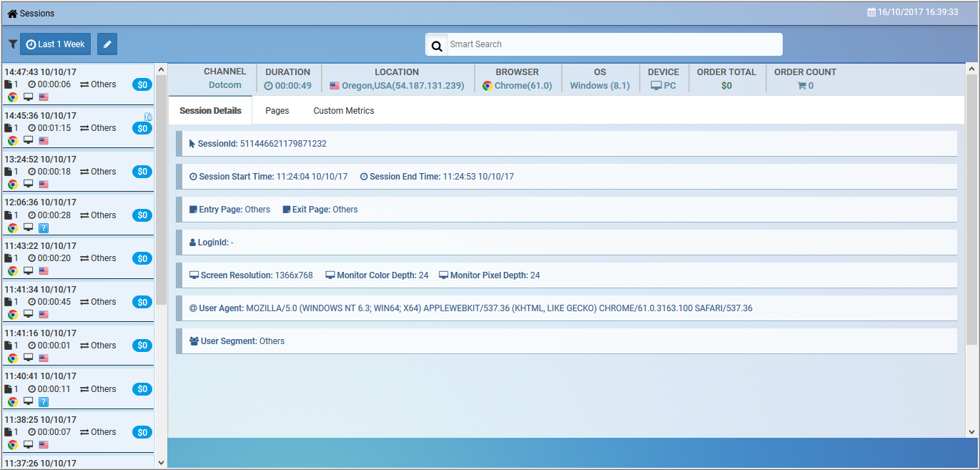
Task: Click the Screen Resolution 1366x768 value
Action: tap(294, 275)
